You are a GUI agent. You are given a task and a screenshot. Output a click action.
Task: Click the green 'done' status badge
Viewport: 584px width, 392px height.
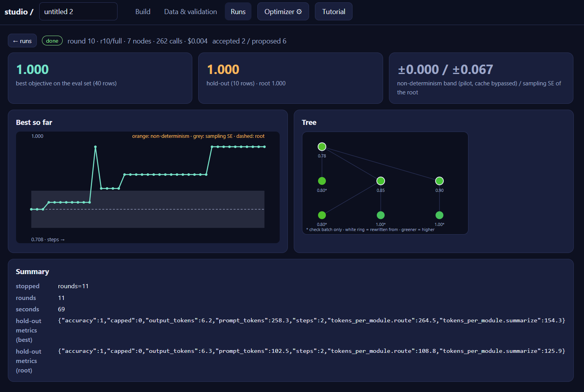52,41
